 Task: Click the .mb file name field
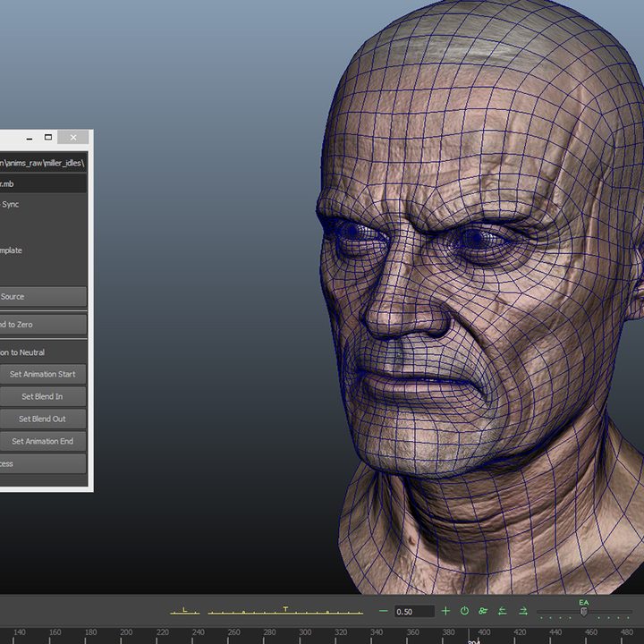coord(44,183)
